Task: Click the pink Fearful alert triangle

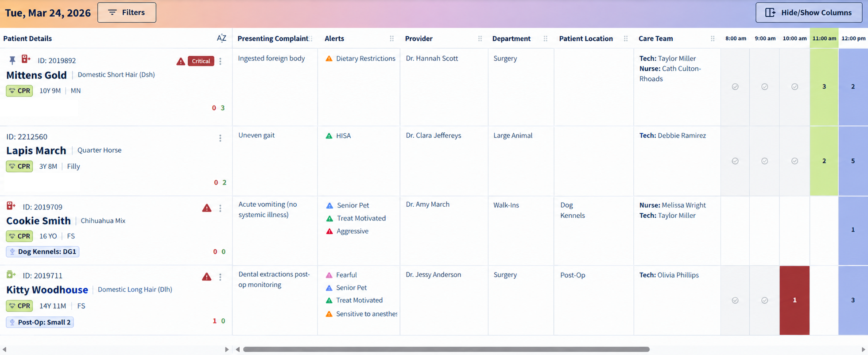Action: coord(329,275)
